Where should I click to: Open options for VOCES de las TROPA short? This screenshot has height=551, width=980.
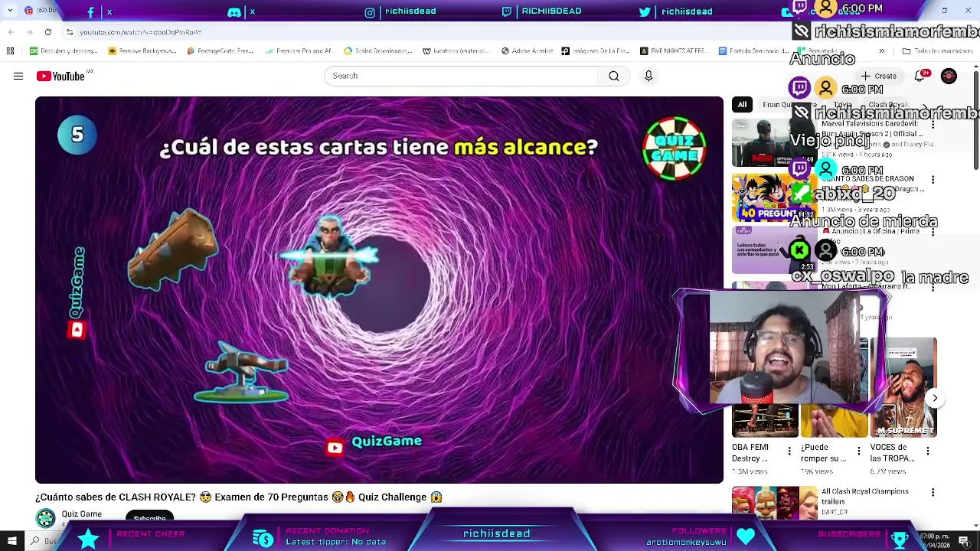[x=928, y=452]
